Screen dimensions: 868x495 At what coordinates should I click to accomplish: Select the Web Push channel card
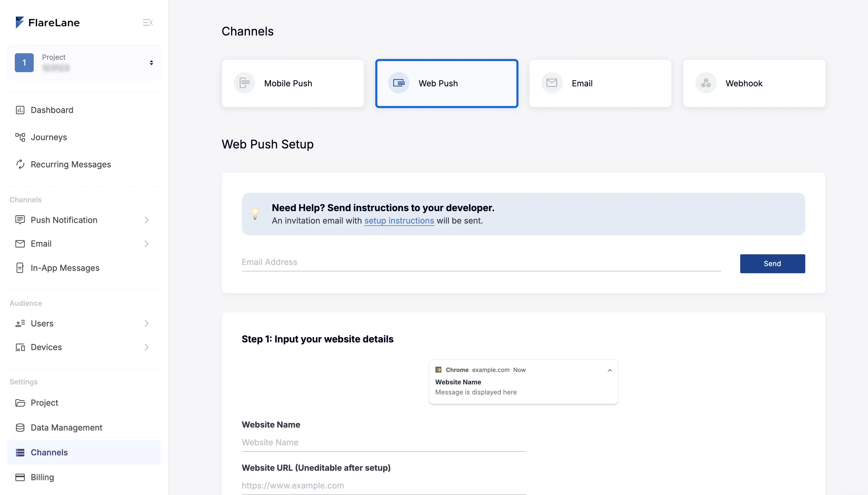[447, 83]
